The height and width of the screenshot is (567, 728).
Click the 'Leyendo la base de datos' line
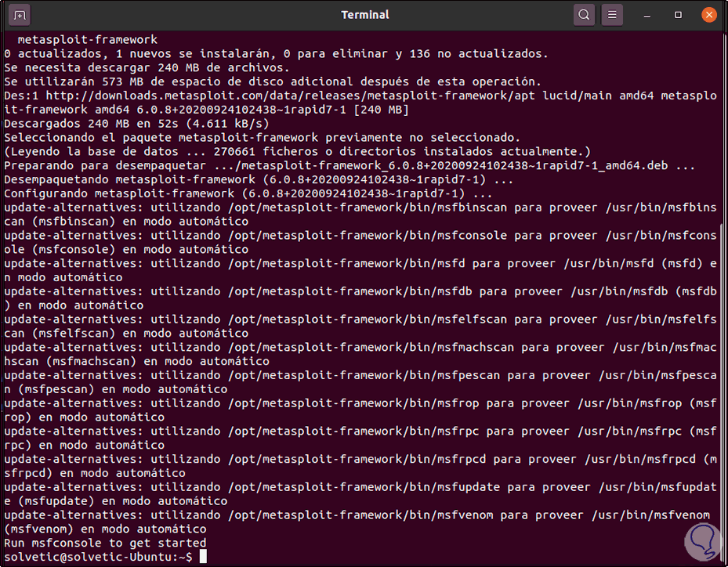(297, 152)
